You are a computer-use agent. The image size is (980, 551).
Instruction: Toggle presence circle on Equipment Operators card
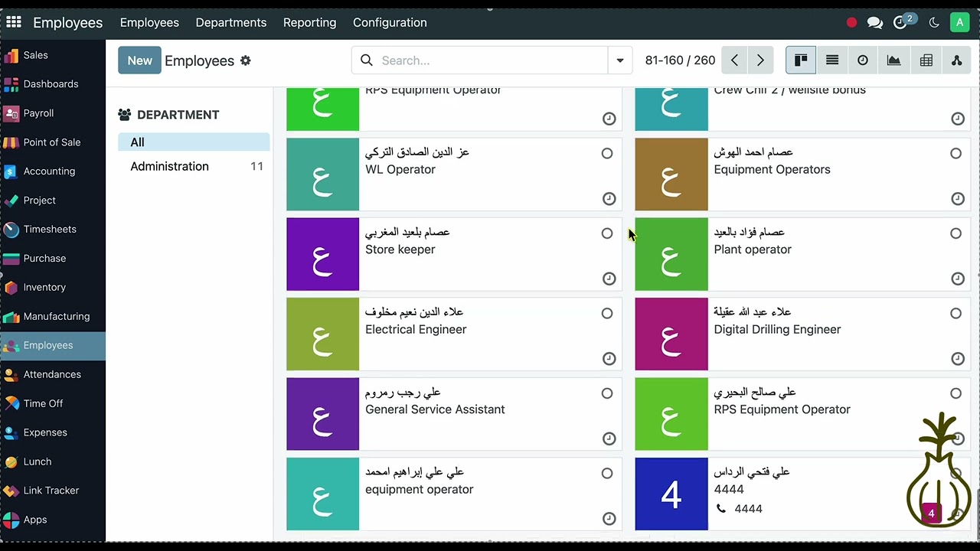tap(956, 154)
